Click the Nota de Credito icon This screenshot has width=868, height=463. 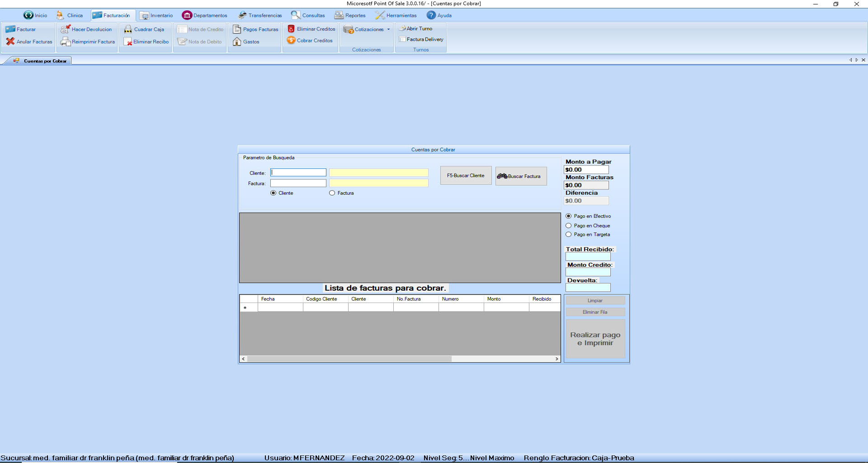coord(182,29)
